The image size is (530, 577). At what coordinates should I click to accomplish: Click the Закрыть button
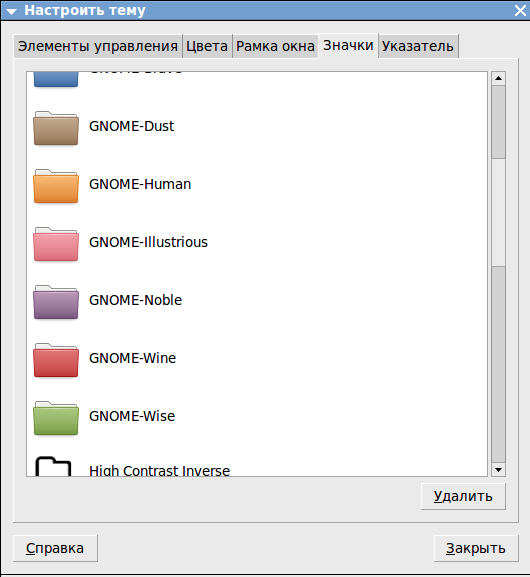pos(476,548)
